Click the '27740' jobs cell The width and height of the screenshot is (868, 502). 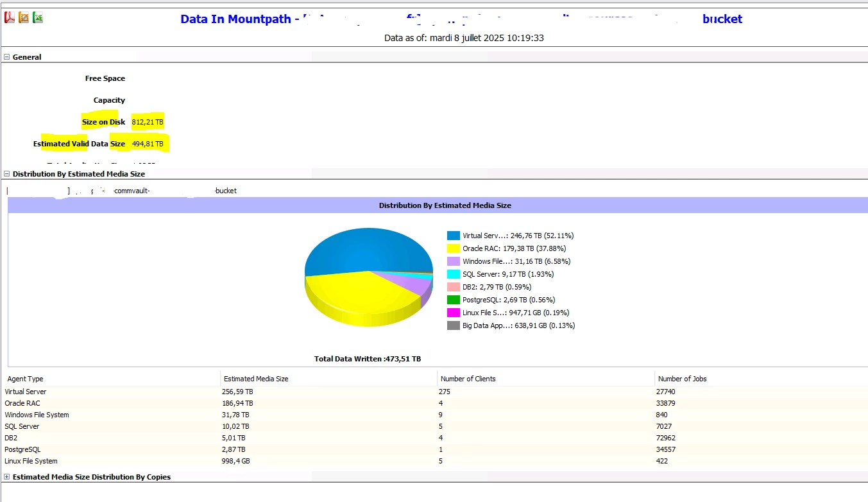pos(666,392)
